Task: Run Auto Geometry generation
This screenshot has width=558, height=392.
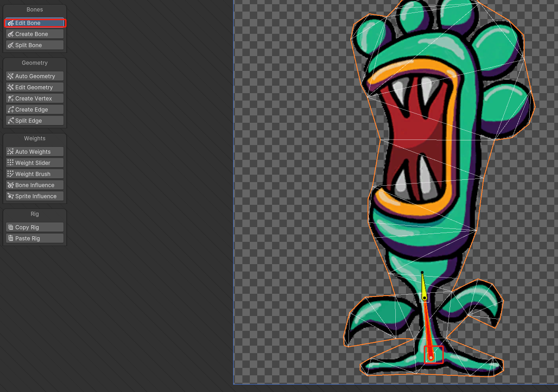Action: (35, 76)
